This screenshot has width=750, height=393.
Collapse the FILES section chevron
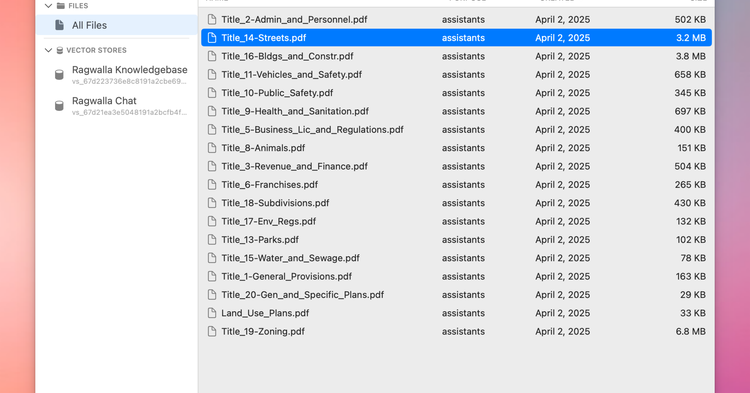pyautogui.click(x=48, y=6)
